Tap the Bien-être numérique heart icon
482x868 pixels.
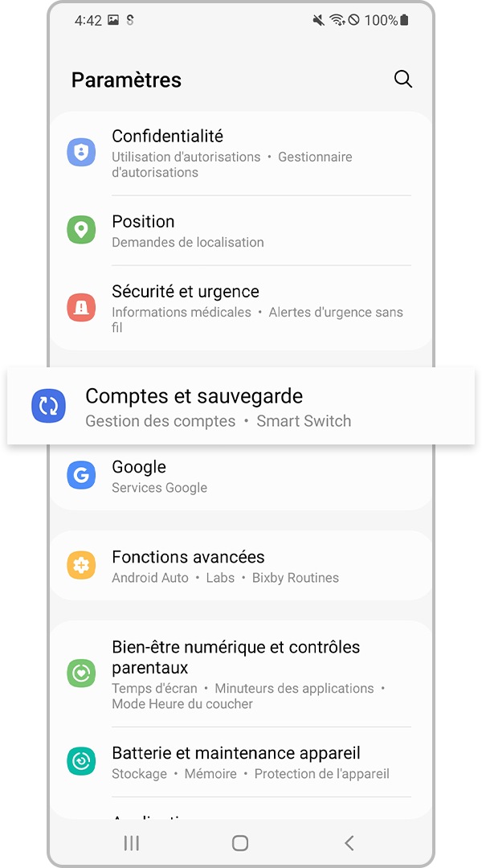tap(81, 674)
